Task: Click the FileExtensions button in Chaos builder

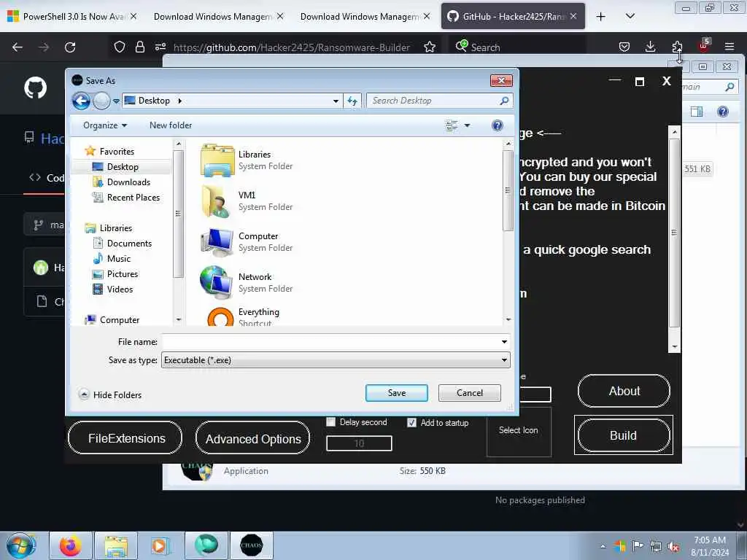Action: [x=125, y=438]
